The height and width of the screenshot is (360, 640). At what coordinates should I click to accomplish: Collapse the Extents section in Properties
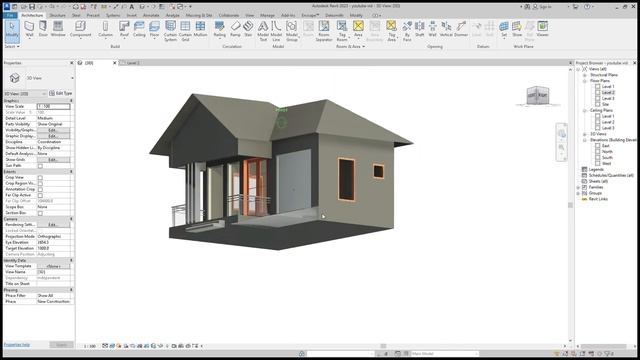point(71,172)
